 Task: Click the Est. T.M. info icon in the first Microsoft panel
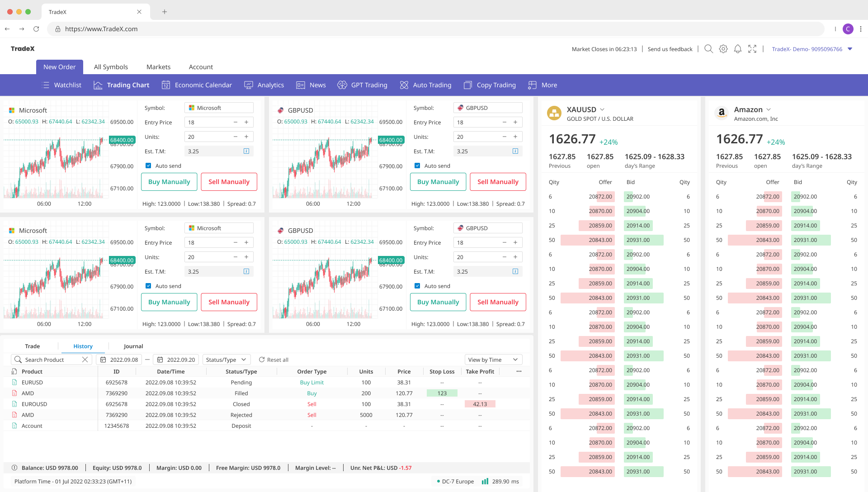click(246, 151)
